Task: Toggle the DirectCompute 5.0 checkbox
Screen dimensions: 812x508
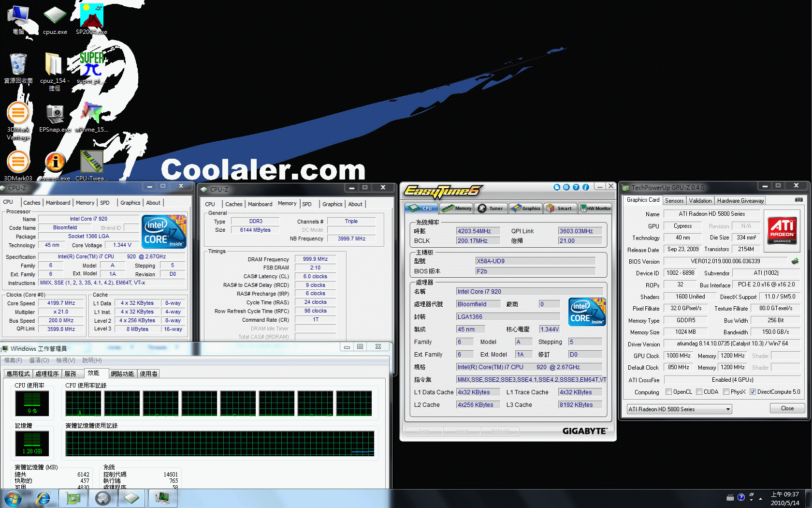Action: [x=753, y=392]
